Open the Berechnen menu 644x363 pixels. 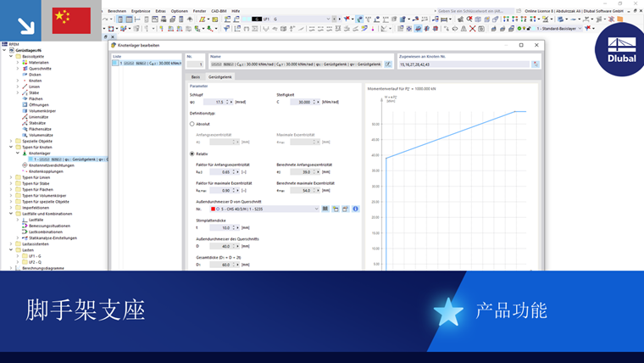coord(117,11)
